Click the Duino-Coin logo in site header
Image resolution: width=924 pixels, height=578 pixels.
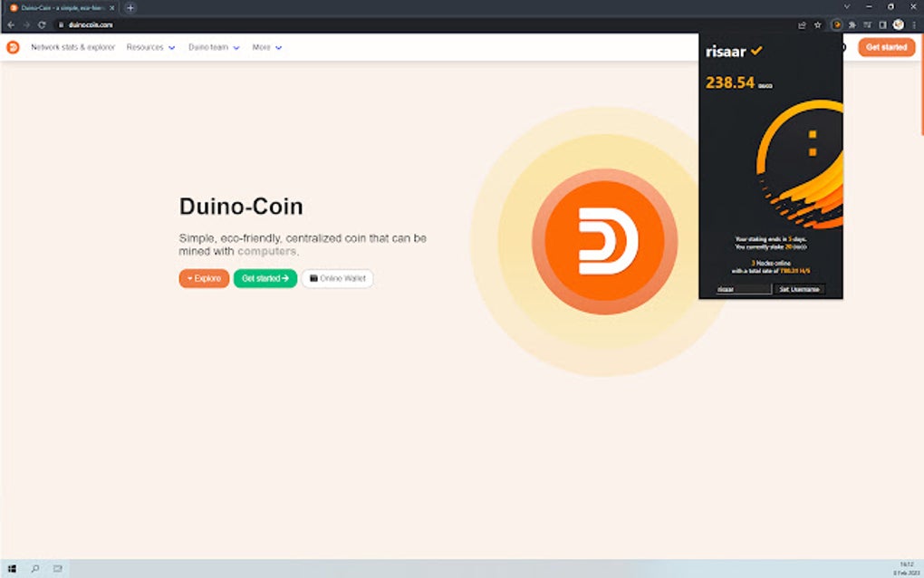13,47
